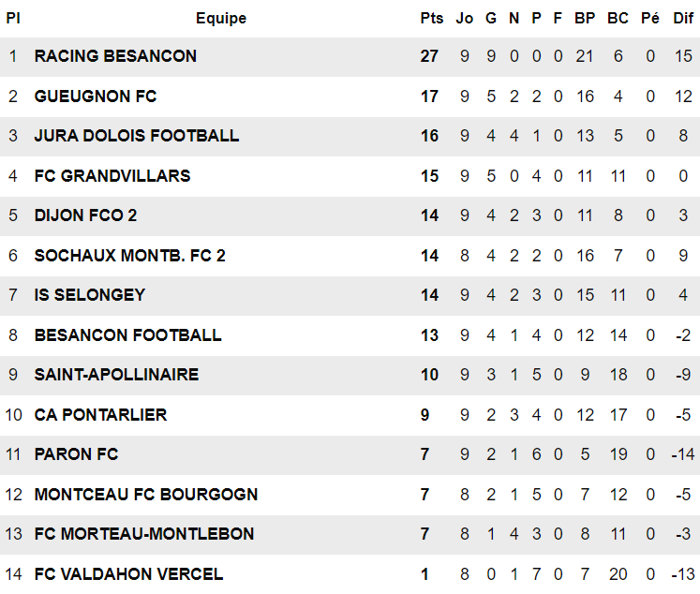Select JURA DOLOIS FOOTBALL in the standings
The width and height of the screenshot is (700, 594).
137,136
